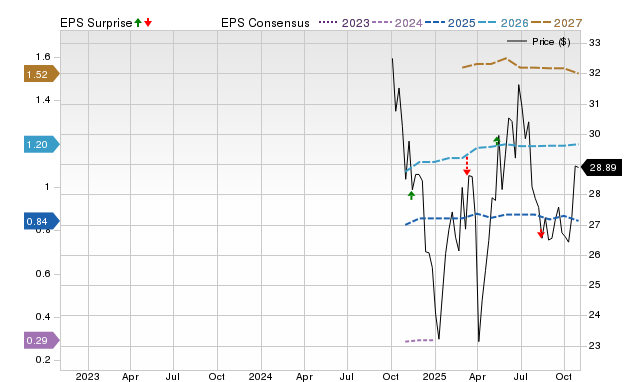Toggle the 2025 EPS consensus legend entry

(450, 23)
